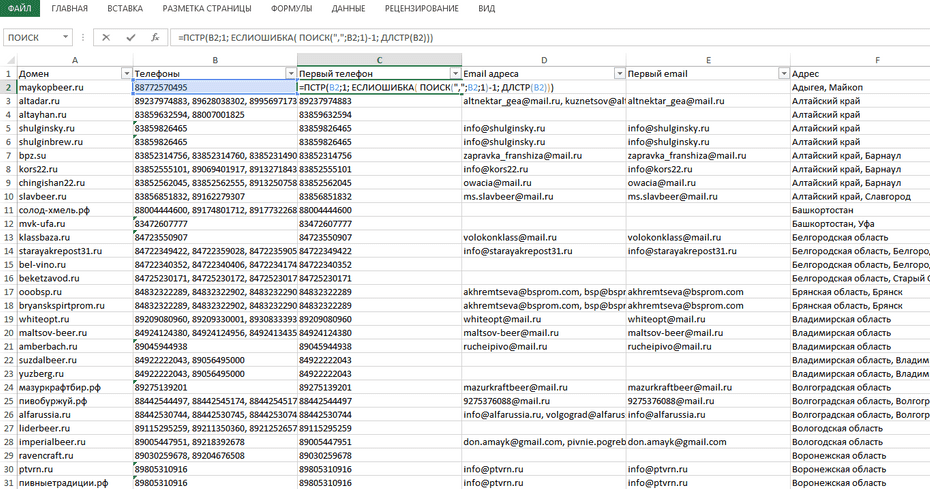This screenshot has width=930, height=489.
Task: Click cell with maykopbeer.ru
Action: click(x=75, y=87)
